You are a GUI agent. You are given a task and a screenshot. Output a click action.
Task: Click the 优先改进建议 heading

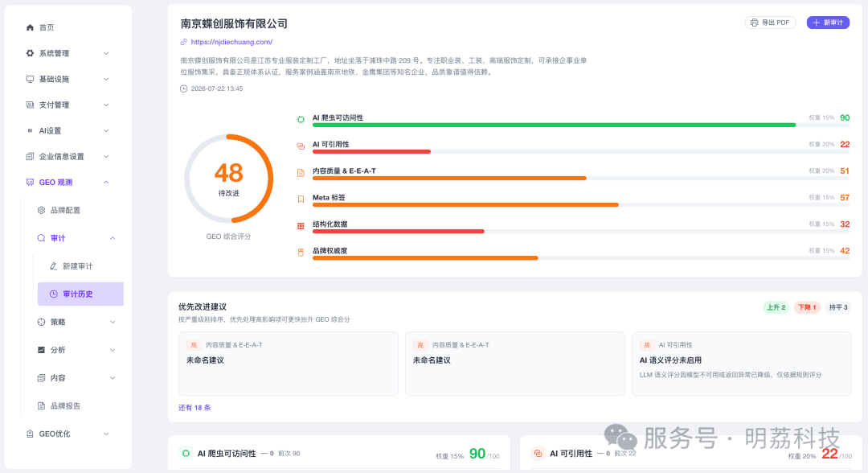pyautogui.click(x=203, y=306)
